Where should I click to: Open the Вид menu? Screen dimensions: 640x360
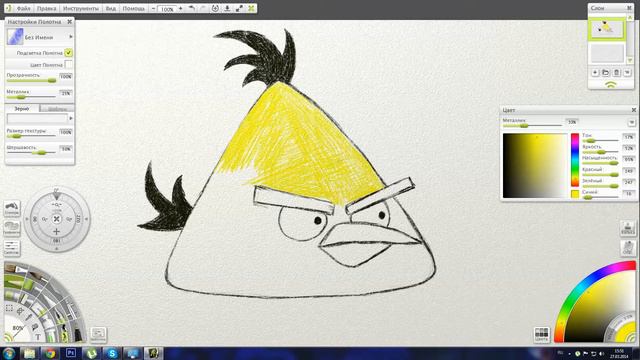tap(111, 8)
